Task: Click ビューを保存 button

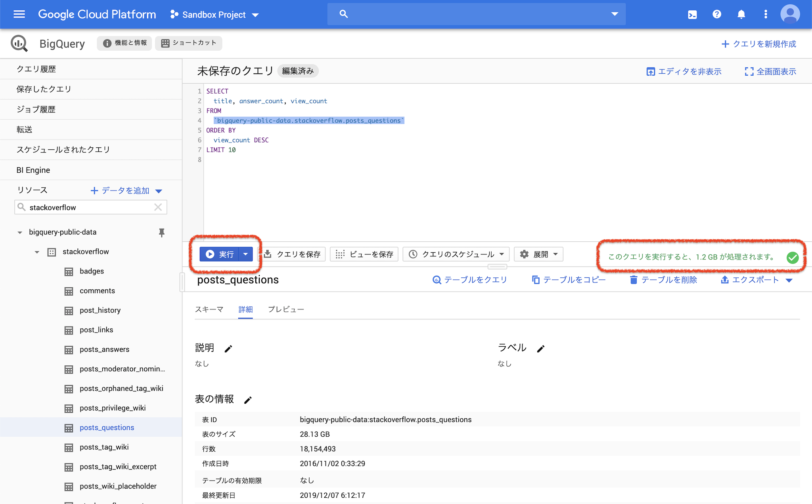Action: (364, 254)
